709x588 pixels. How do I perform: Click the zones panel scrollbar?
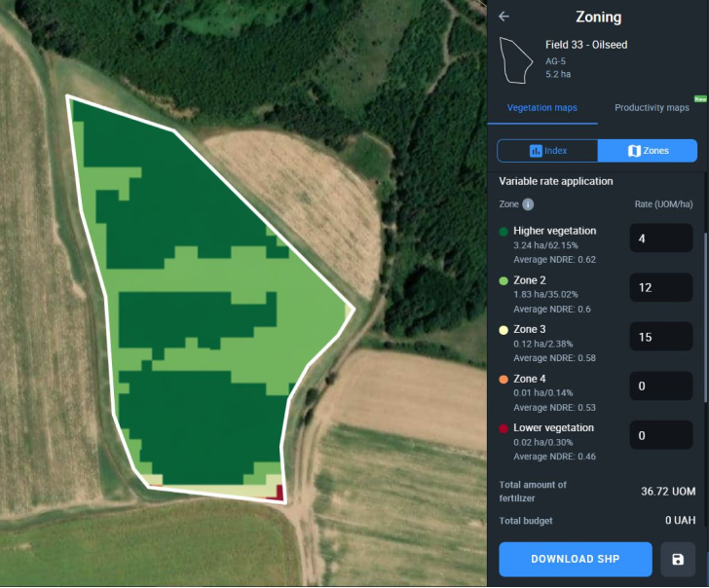(x=706, y=316)
